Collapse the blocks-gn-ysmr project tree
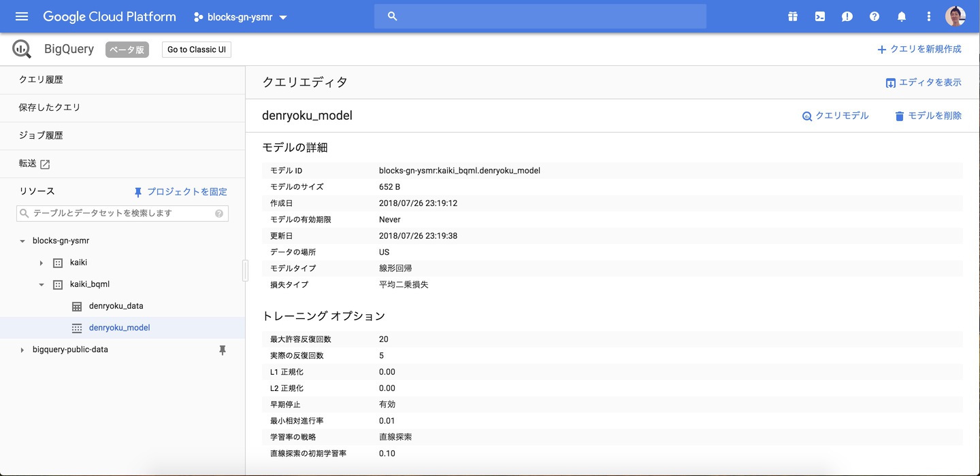Viewport: 980px width, 476px height. pos(22,241)
